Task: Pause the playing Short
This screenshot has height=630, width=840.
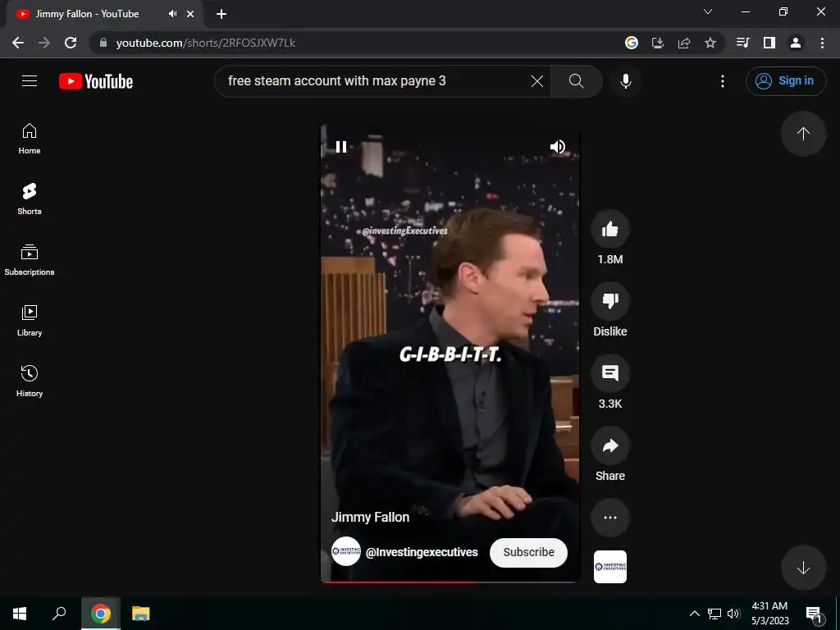Action: click(341, 147)
